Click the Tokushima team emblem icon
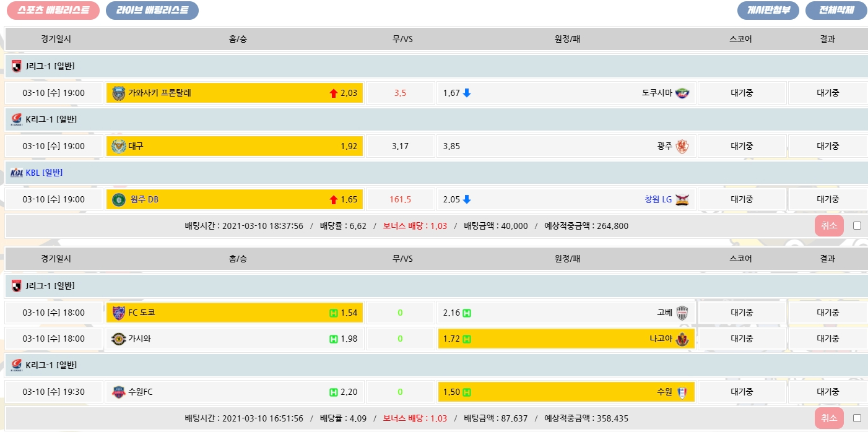The image size is (868, 432). [x=682, y=93]
